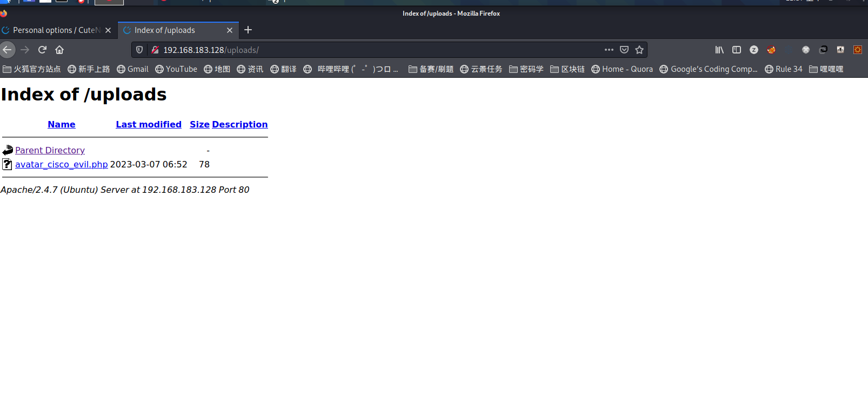868x397 pixels.
Task: Open the chain-link extension icon
Action: 823,50
